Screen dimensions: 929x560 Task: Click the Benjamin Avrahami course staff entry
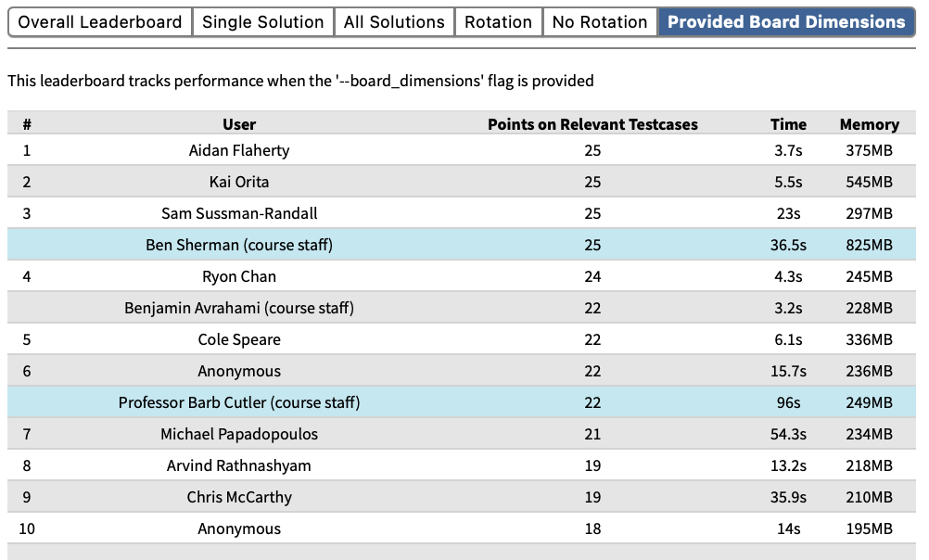(x=239, y=308)
